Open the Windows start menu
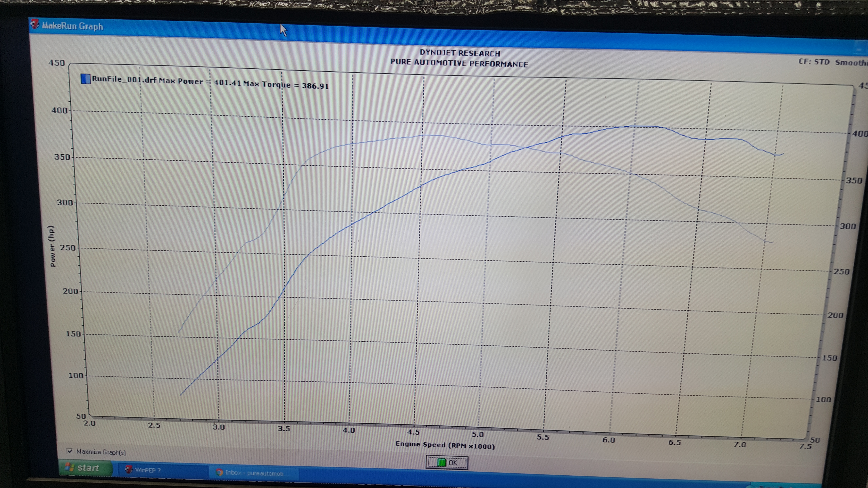Viewport: 868px width, 488px height. tap(86, 467)
